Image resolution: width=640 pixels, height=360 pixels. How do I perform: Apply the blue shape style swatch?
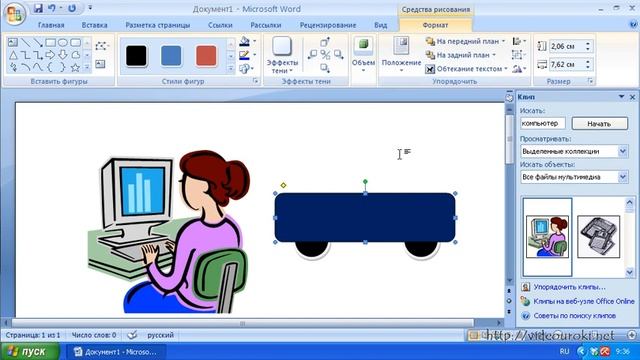(171, 56)
